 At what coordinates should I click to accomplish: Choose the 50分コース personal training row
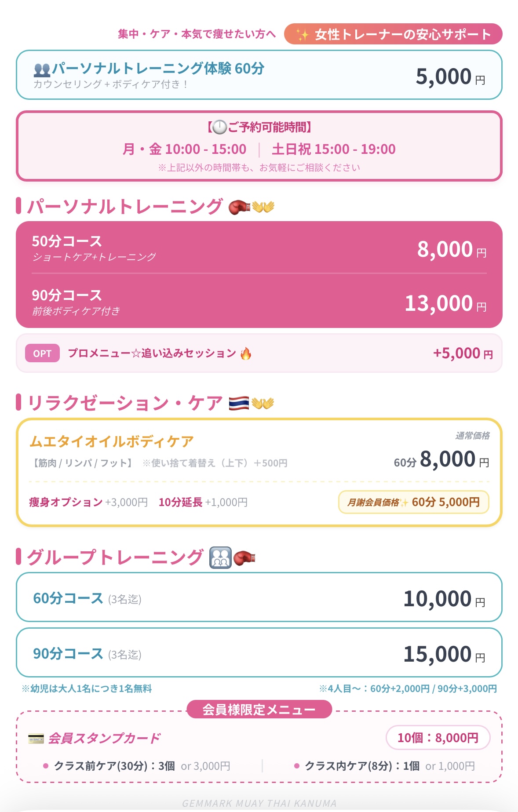[x=259, y=248]
